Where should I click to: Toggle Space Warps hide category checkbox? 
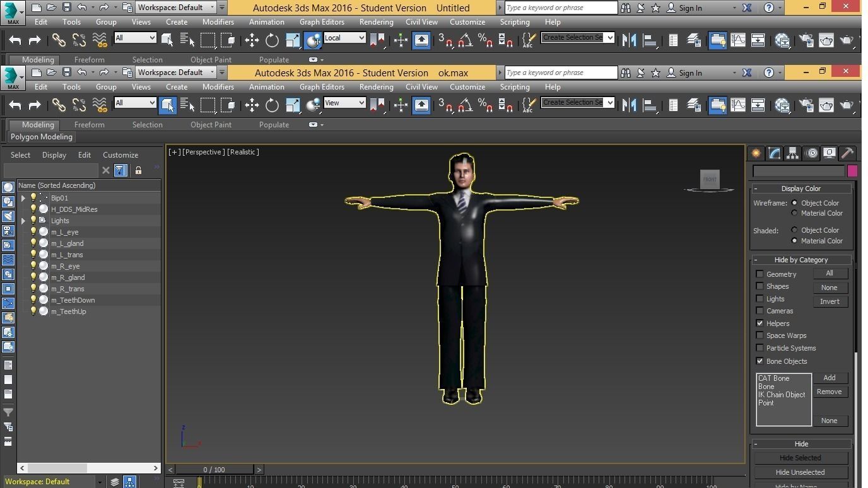(759, 335)
